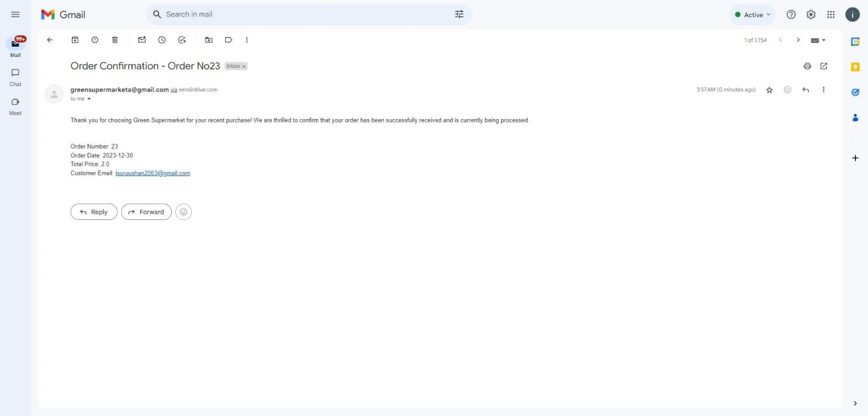Print the email with the printer icon
This screenshot has height=416, width=868.
(807, 66)
